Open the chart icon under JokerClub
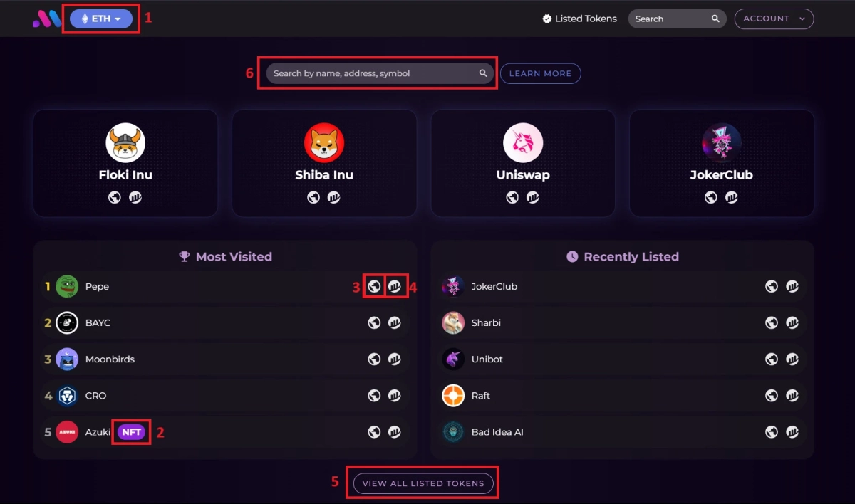This screenshot has height=504, width=855. [x=731, y=197]
